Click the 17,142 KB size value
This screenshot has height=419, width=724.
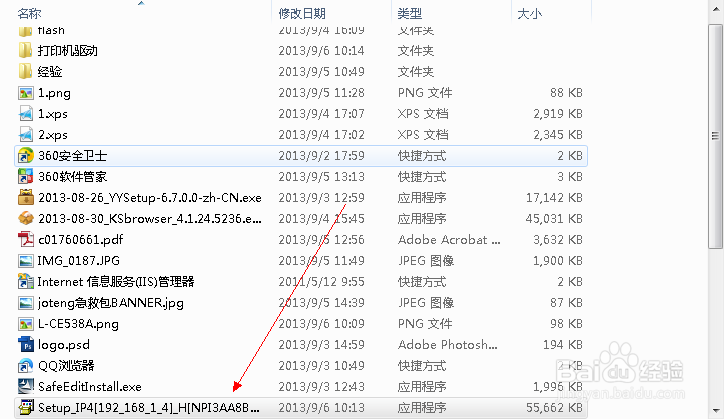pos(554,198)
